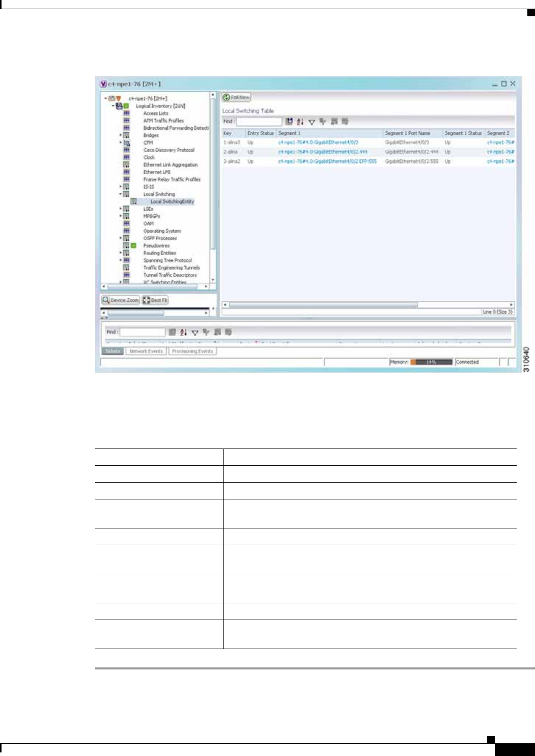Expand the CFM tree node

(x=121, y=143)
